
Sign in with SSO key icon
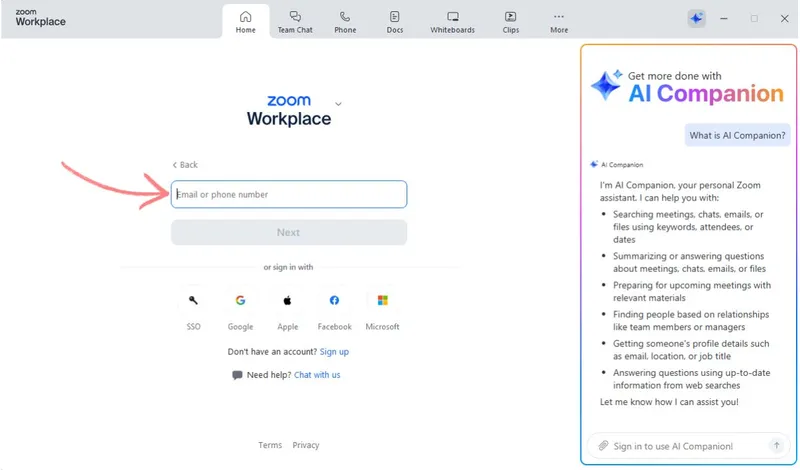coord(193,300)
